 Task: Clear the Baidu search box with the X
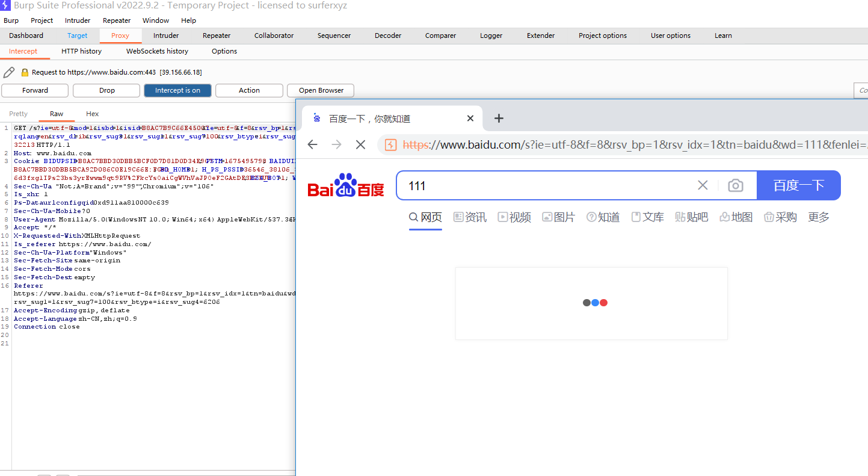point(703,185)
